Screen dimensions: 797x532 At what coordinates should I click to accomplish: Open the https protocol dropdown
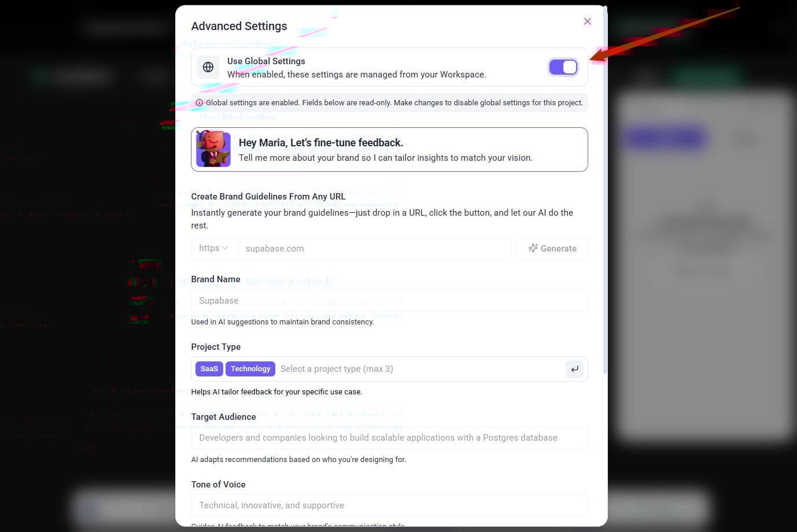tap(214, 248)
